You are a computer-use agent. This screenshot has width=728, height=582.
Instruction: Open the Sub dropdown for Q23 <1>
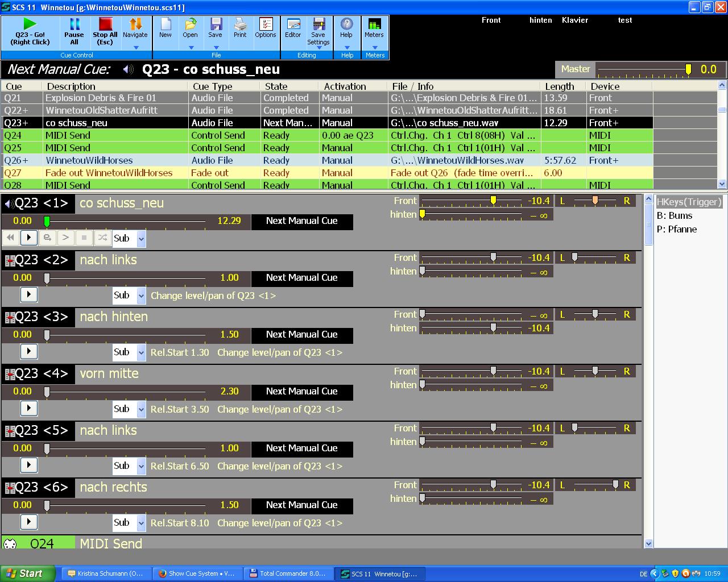(x=141, y=239)
